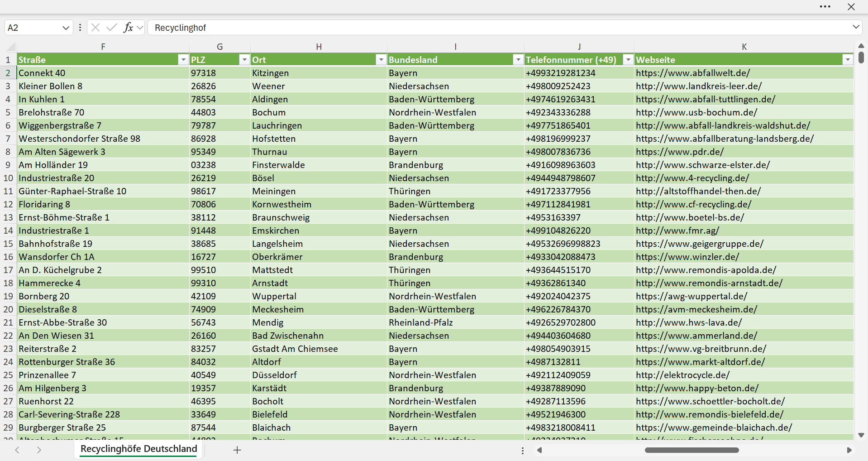Open link http://www.usb-bochum.de/
Viewport: 868px width, 461px height.
pyautogui.click(x=696, y=112)
